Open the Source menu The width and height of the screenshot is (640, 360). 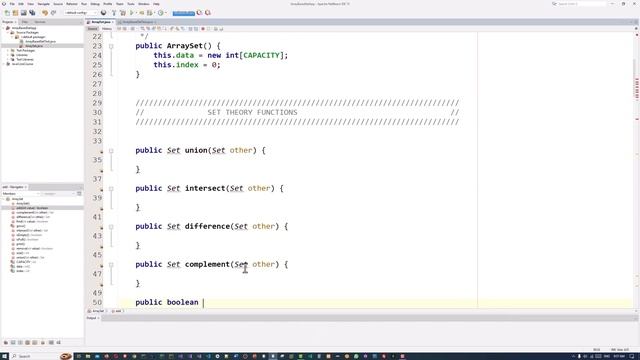pyautogui.click(x=58, y=4)
